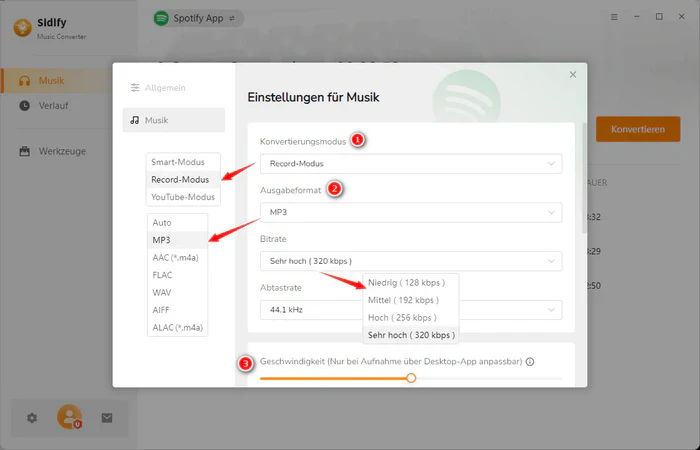
Task: Select WAV format option
Action: click(x=177, y=292)
